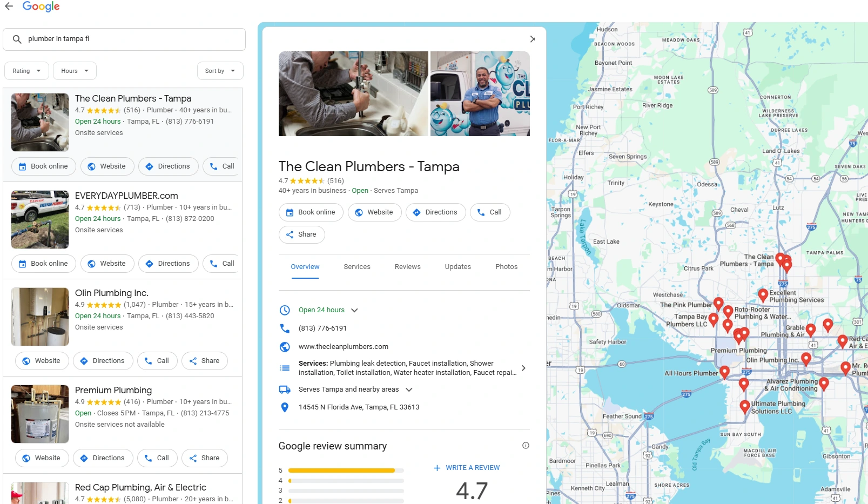Share Premium Plumbing listing

(x=205, y=458)
